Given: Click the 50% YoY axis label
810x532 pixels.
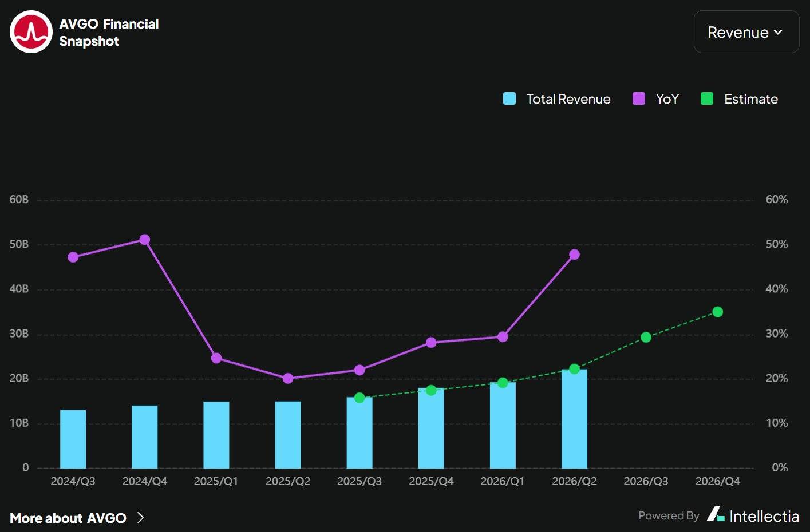Looking at the screenshot, I should 777,244.
